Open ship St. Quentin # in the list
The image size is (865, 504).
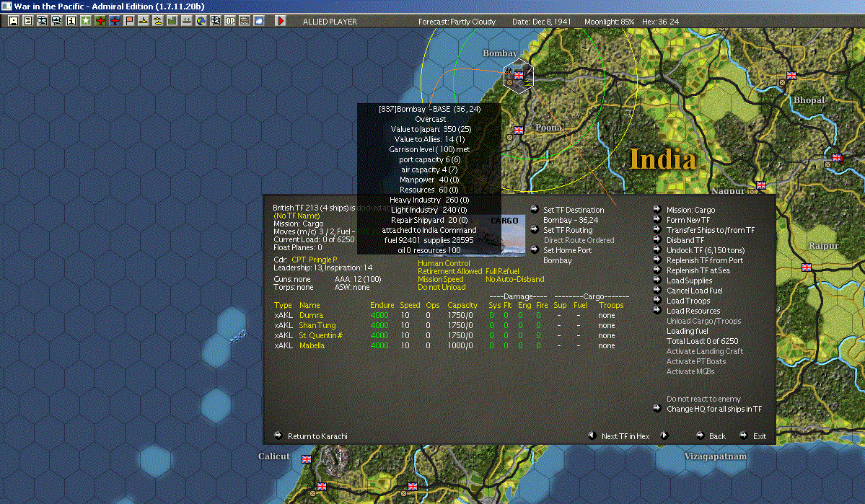(320, 335)
